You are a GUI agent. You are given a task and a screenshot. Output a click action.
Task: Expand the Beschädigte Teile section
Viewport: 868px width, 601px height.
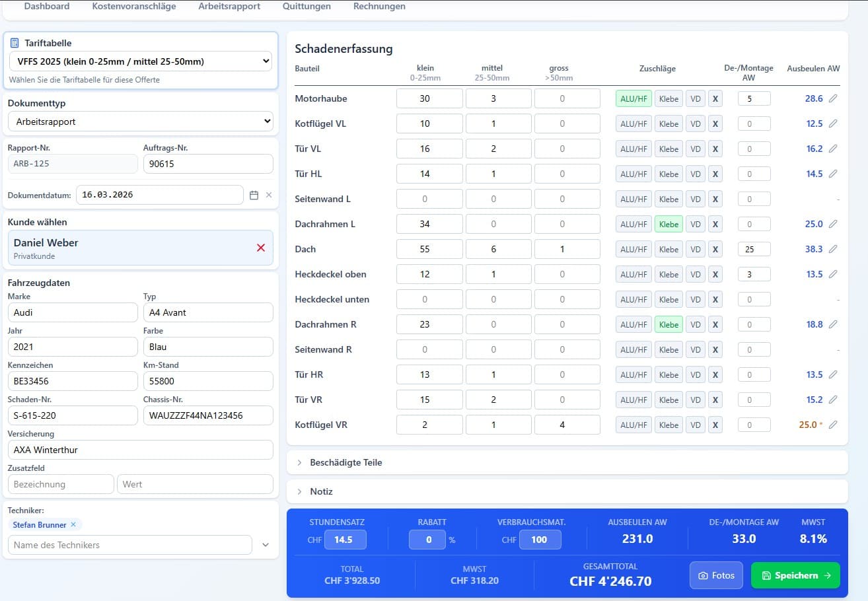click(345, 462)
